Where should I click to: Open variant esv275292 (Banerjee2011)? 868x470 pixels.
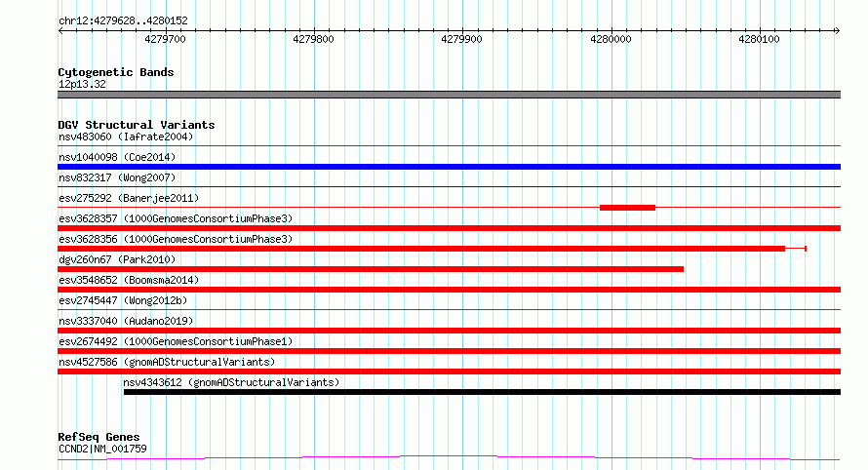click(129, 198)
